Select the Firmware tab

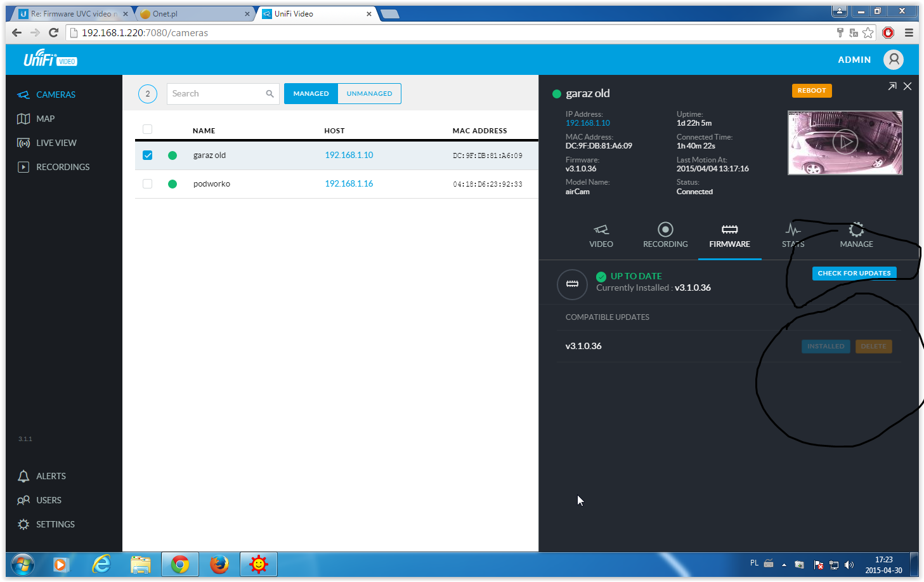(x=730, y=235)
